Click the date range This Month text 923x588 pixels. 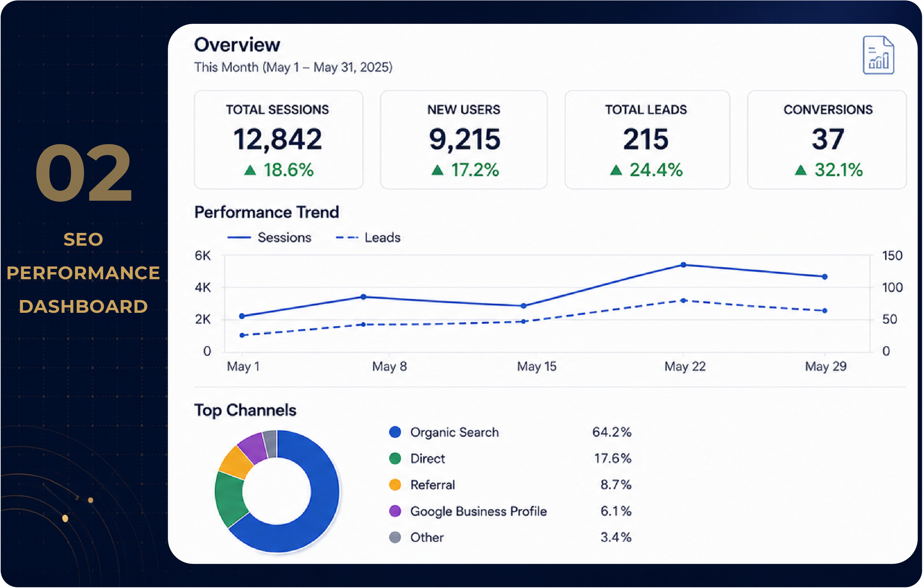tap(293, 67)
